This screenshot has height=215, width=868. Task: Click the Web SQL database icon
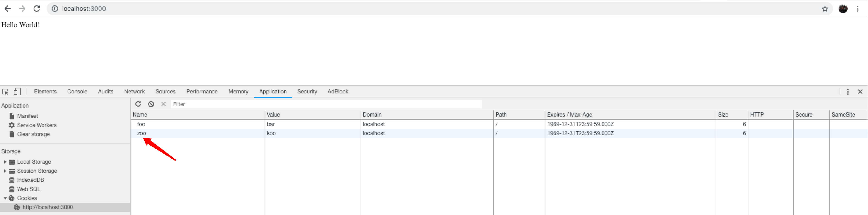pyautogui.click(x=12, y=189)
